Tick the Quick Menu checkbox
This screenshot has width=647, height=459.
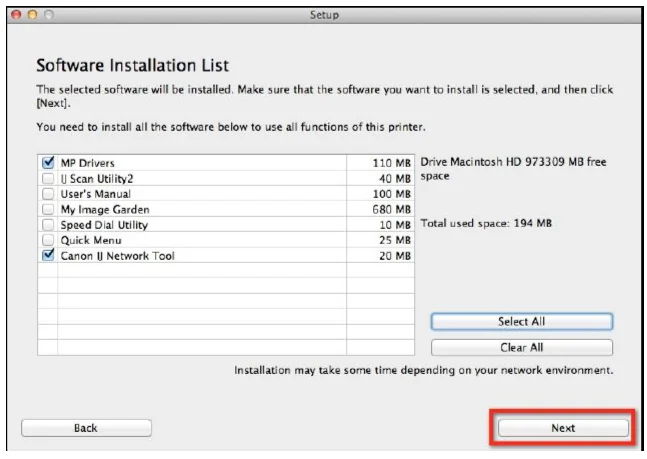pos(48,240)
